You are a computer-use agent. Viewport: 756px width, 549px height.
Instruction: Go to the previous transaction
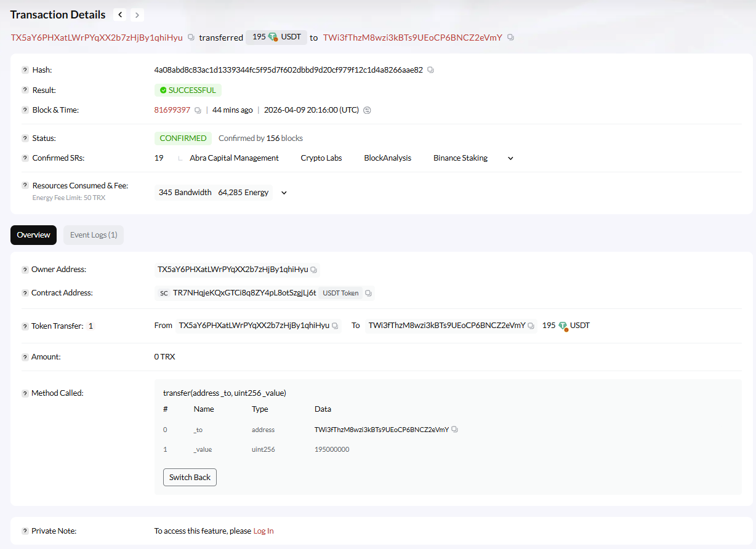(121, 15)
